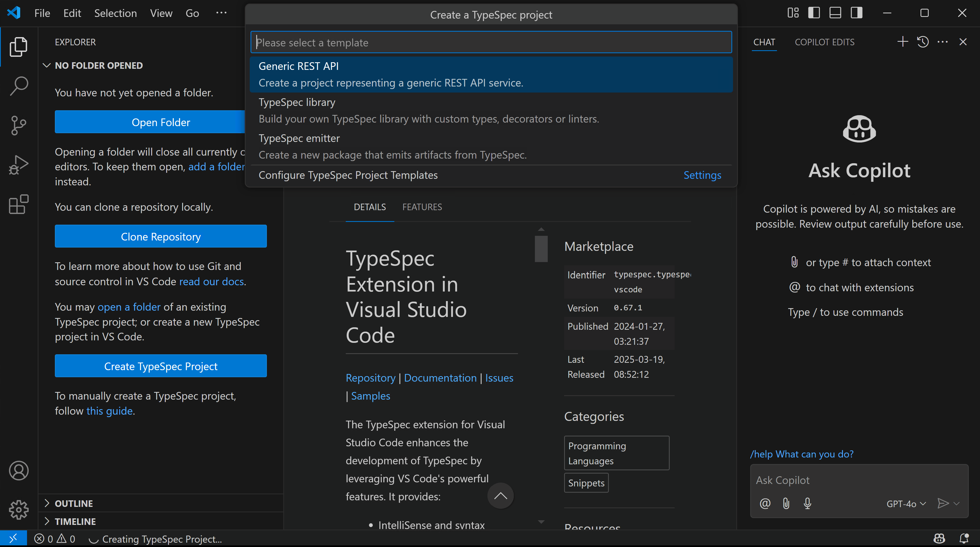The height and width of the screenshot is (547, 980).
Task: Click the @ mention icon in chat input
Action: [765, 504]
